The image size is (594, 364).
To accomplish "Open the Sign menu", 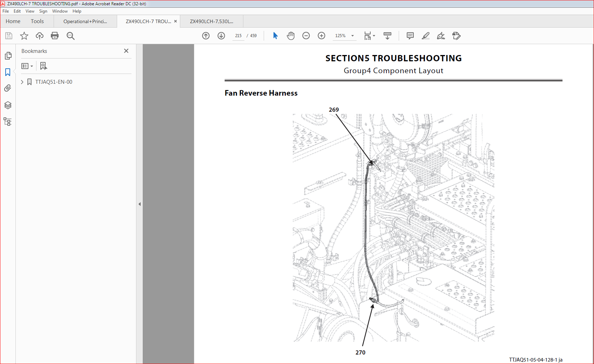I will pos(43,11).
